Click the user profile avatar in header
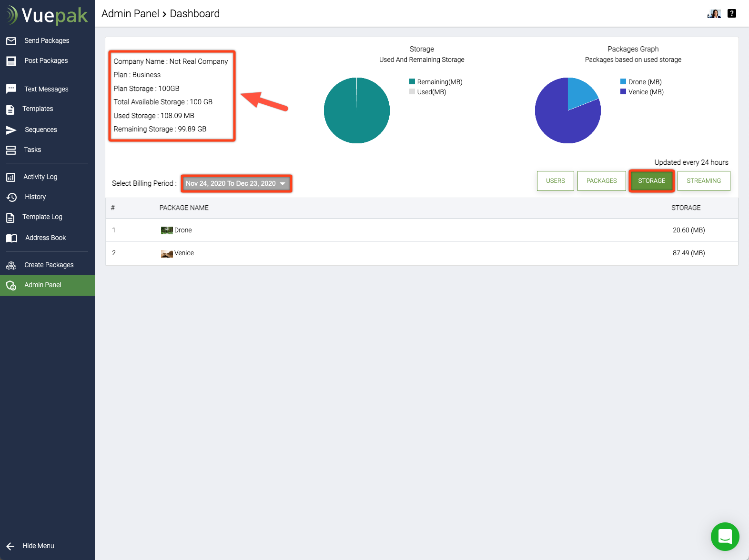749x560 pixels. click(x=714, y=14)
